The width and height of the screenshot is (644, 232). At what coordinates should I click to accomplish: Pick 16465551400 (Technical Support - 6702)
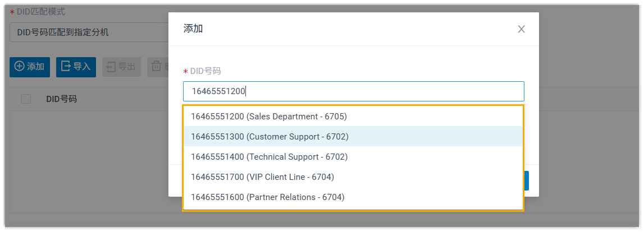coord(270,157)
